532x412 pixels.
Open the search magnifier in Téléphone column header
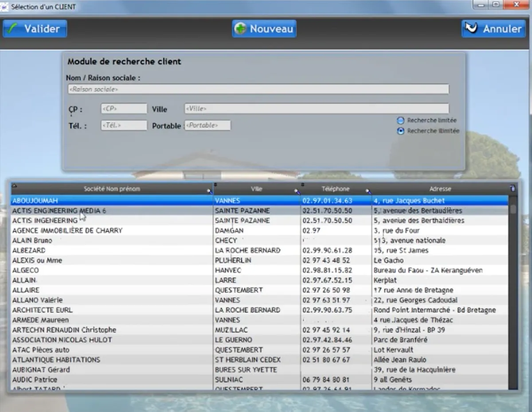pyautogui.click(x=368, y=191)
